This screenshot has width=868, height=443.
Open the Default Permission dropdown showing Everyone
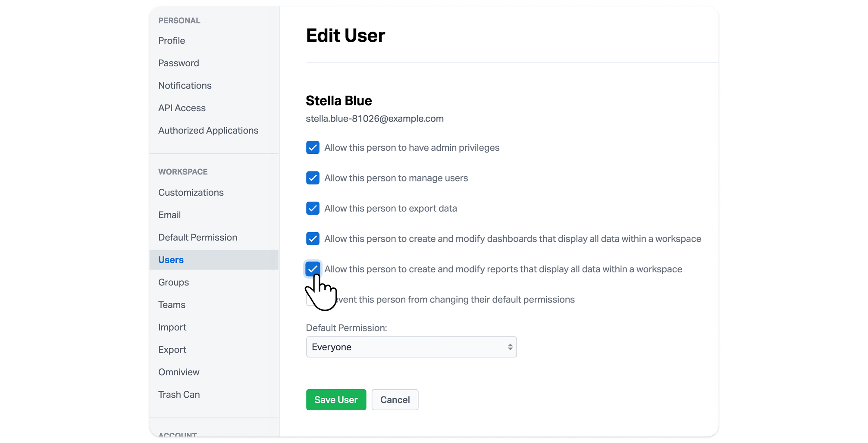pos(410,346)
